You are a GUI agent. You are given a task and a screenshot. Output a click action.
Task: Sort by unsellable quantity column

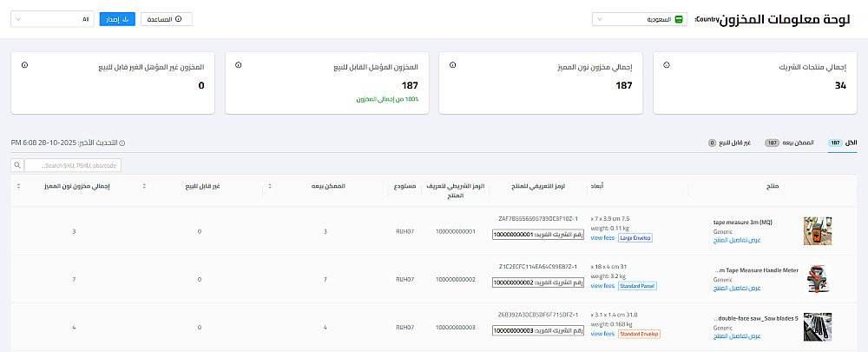tap(144, 185)
